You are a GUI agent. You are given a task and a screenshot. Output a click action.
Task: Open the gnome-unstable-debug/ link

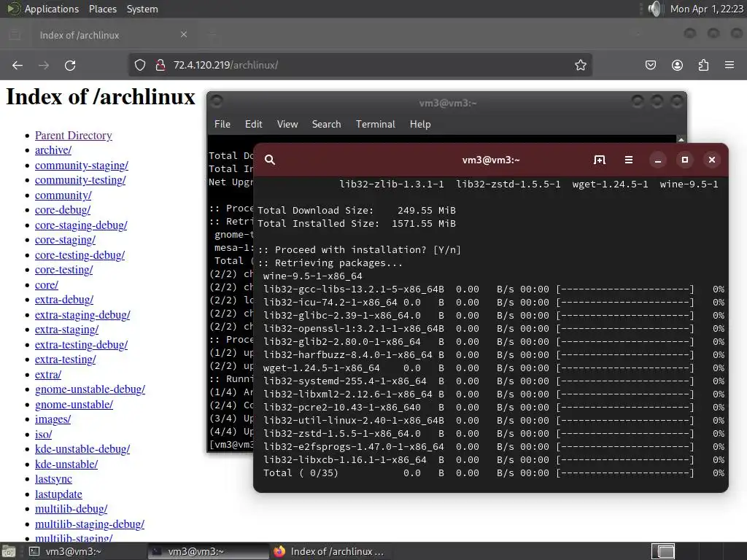tap(90, 389)
